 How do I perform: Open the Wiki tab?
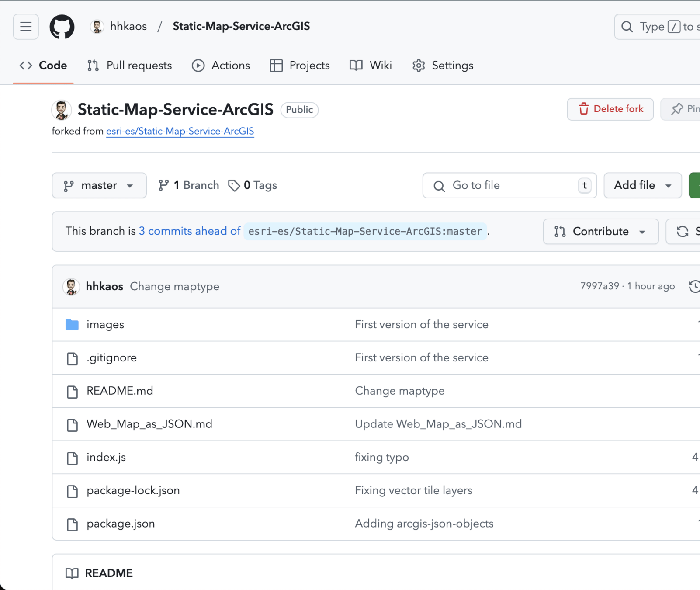coord(371,66)
